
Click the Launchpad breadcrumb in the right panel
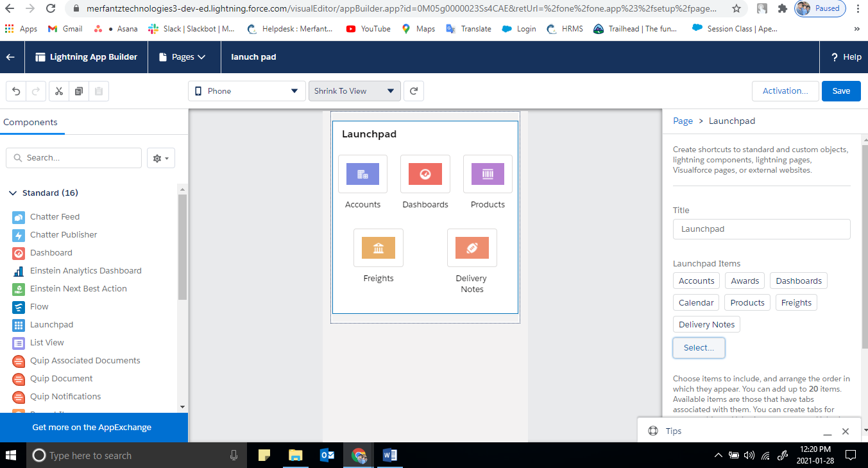click(x=732, y=121)
